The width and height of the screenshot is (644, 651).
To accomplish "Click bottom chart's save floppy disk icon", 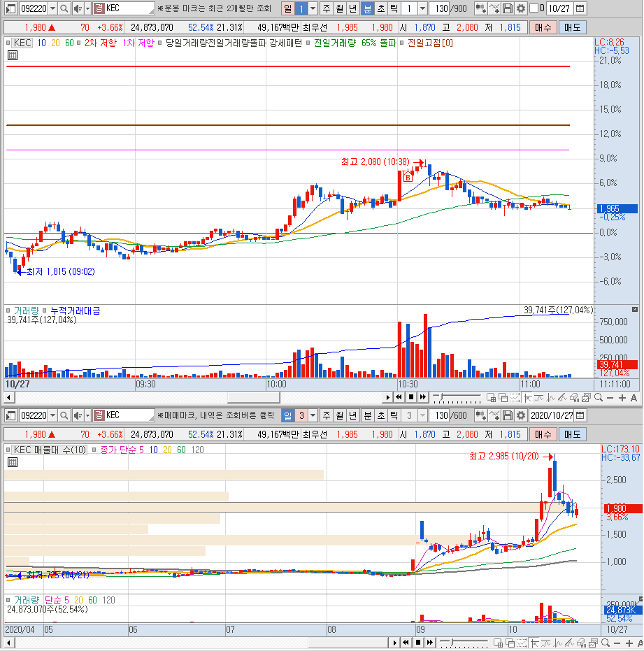I will coord(508,415).
